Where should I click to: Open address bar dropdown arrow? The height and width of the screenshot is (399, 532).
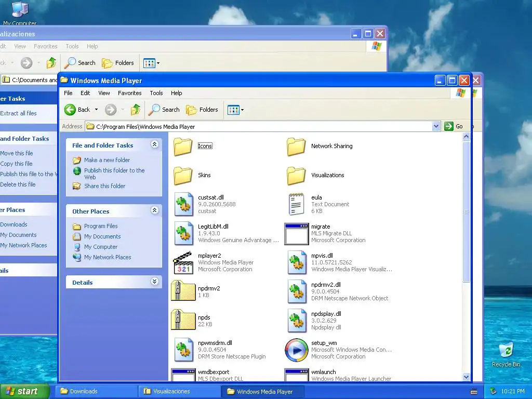[436, 127]
